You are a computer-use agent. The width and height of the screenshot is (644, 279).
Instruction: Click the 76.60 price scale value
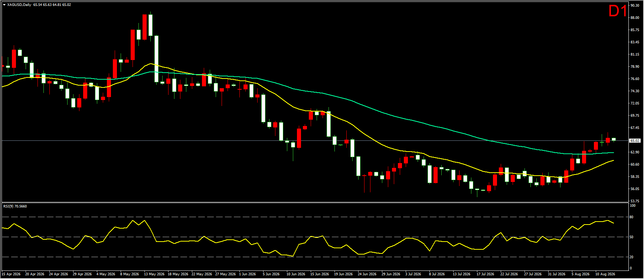coord(635,79)
